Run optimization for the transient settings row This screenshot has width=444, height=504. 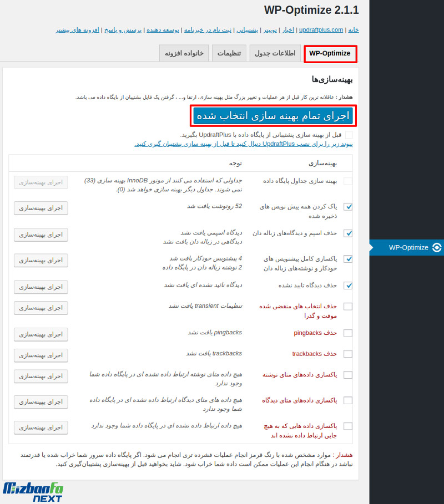coord(41,308)
